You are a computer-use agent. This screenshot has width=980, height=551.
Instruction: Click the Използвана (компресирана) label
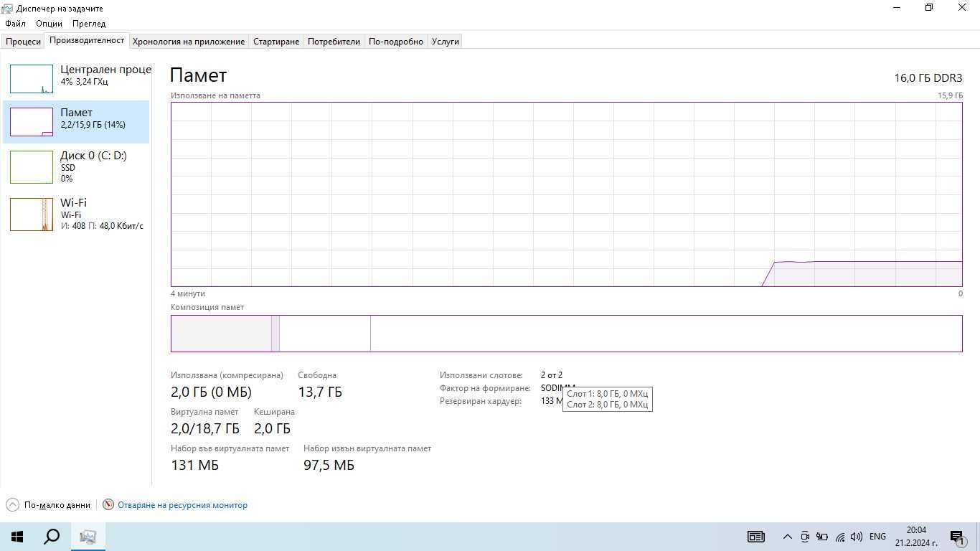pos(227,375)
